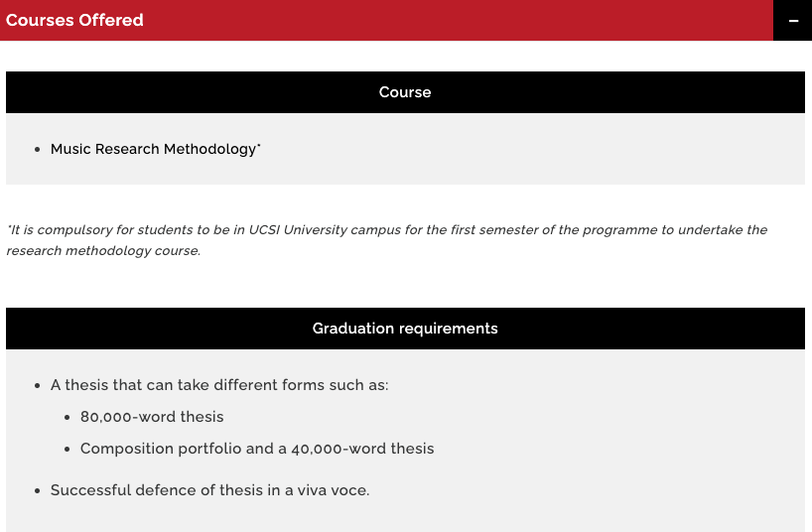Click the asterisk after Methodology
Screen dimensions: 812x532
click(x=259, y=146)
